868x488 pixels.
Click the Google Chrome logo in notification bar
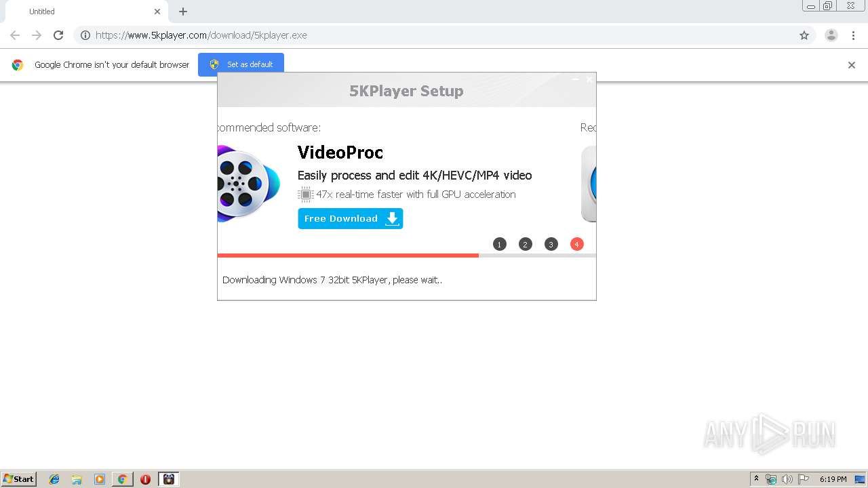(x=18, y=65)
